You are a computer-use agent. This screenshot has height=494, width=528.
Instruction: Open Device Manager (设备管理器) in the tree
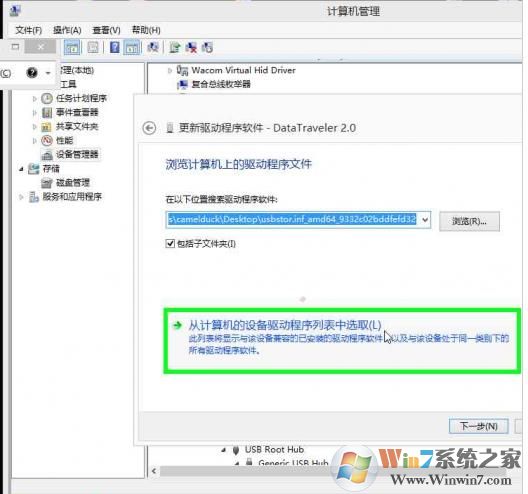point(77,155)
